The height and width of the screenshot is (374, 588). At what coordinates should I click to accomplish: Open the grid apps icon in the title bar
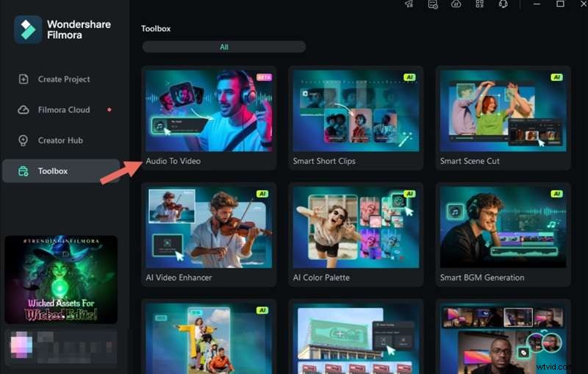coord(480,4)
